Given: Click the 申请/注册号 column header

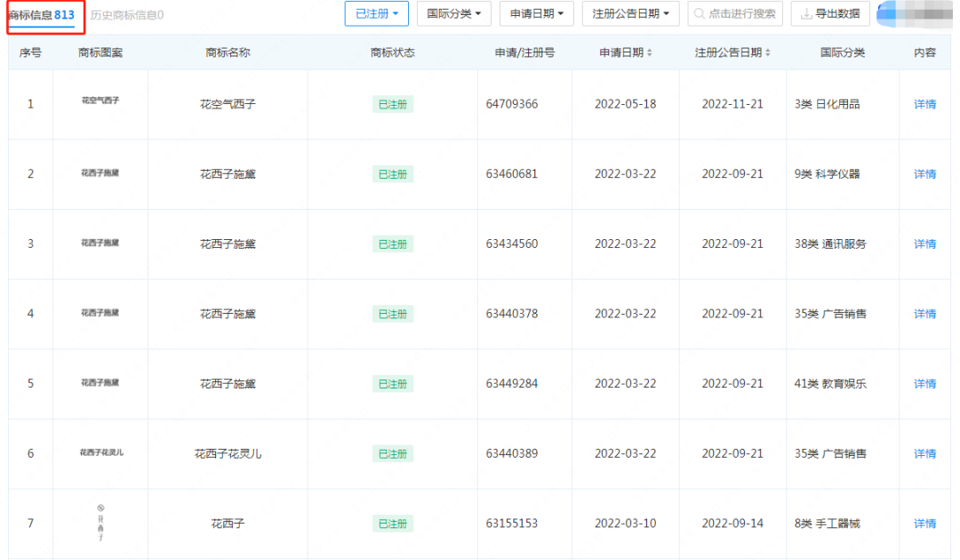Looking at the screenshot, I should tap(524, 52).
